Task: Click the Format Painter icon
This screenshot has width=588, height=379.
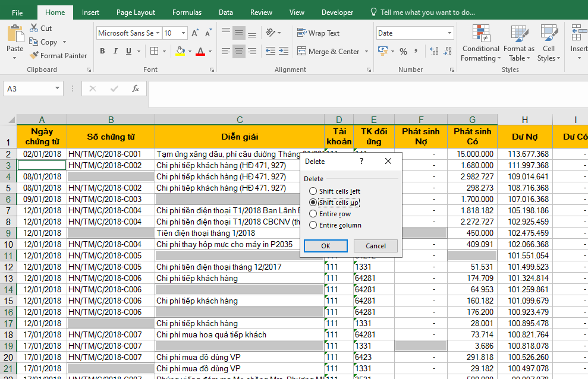Action: [x=34, y=56]
